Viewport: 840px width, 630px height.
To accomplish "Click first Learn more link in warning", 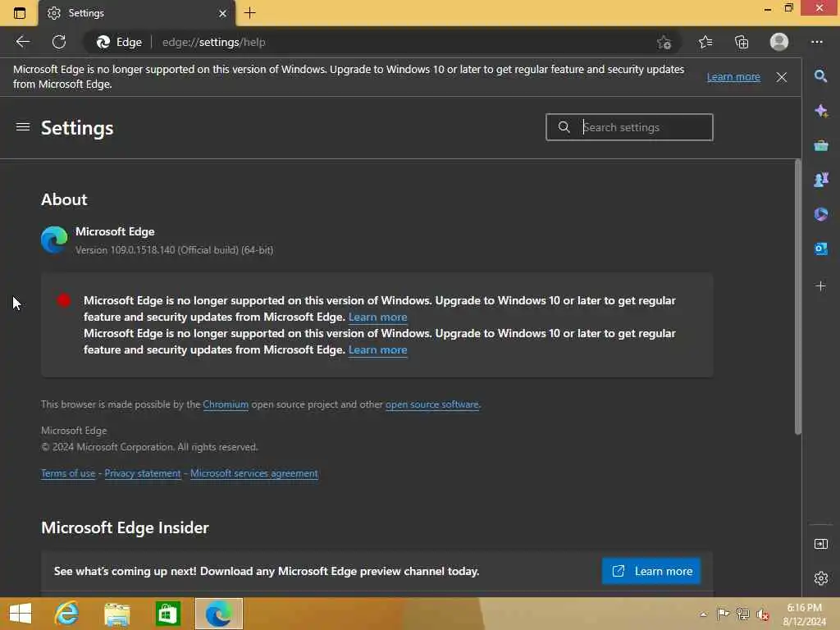I will point(377,317).
